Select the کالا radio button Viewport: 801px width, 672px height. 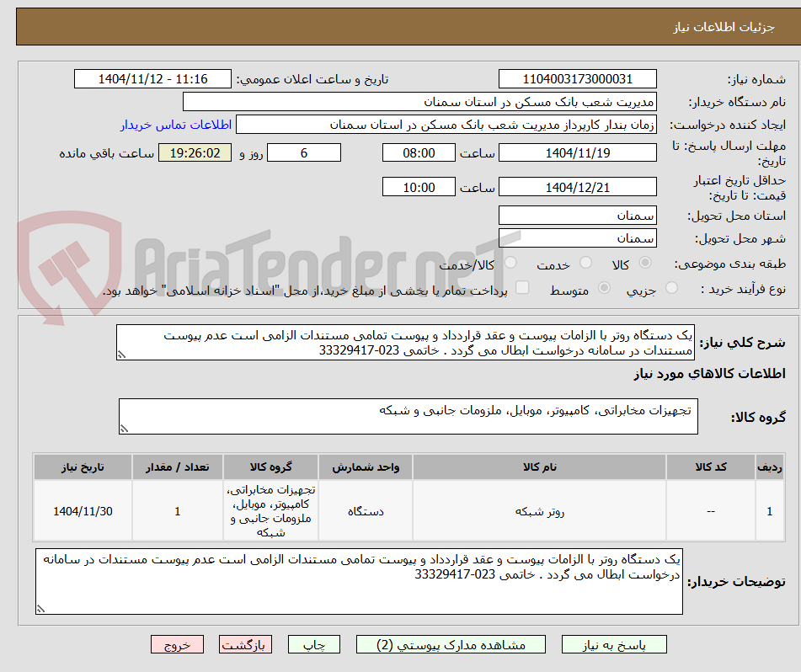(645, 263)
